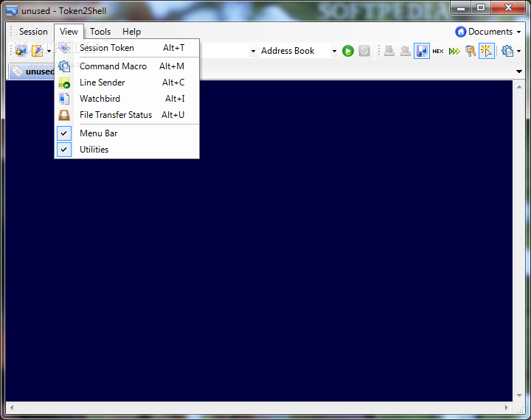The height and width of the screenshot is (420, 531).
Task: Choose Command Macro menu entry
Action: point(127,66)
